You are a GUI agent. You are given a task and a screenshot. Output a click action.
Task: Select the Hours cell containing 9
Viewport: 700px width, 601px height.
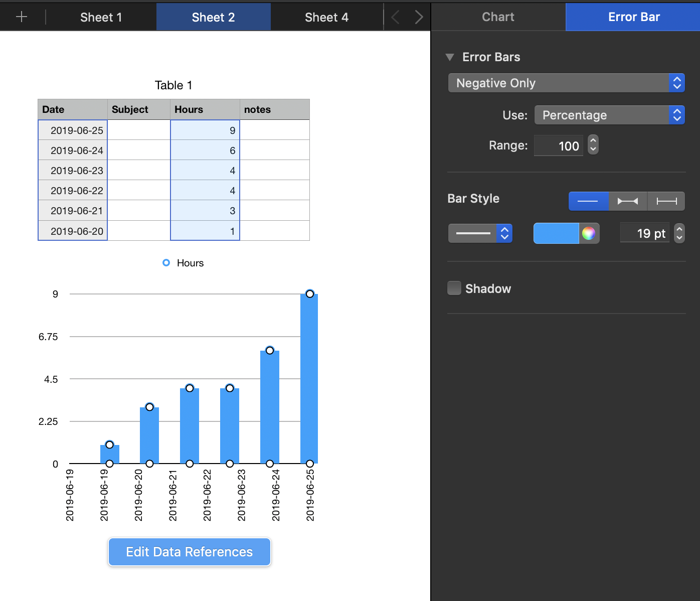tap(205, 130)
